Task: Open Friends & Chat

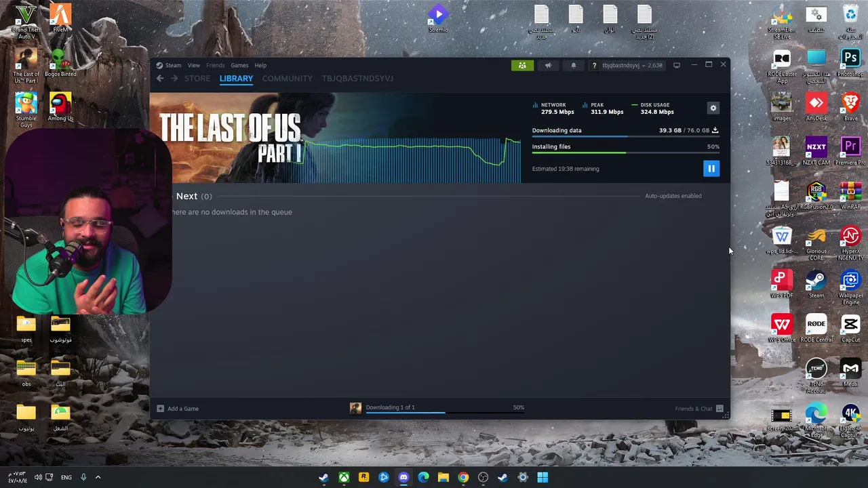Action: point(699,409)
